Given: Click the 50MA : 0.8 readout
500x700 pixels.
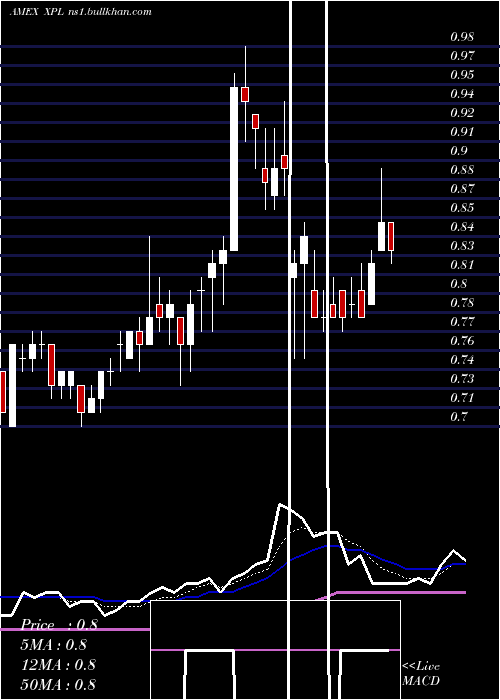Looking at the screenshot, I should click(58, 684).
